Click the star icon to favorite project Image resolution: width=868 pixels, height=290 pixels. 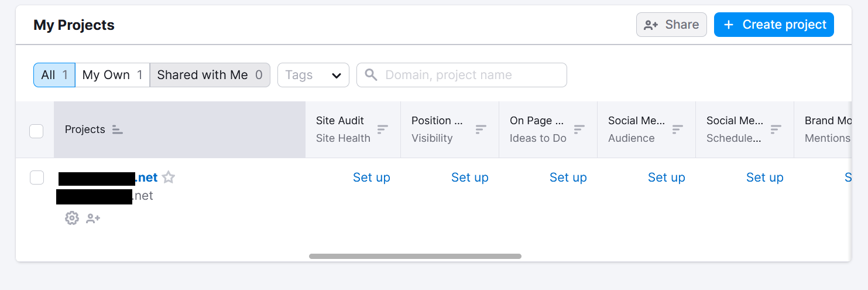click(169, 178)
